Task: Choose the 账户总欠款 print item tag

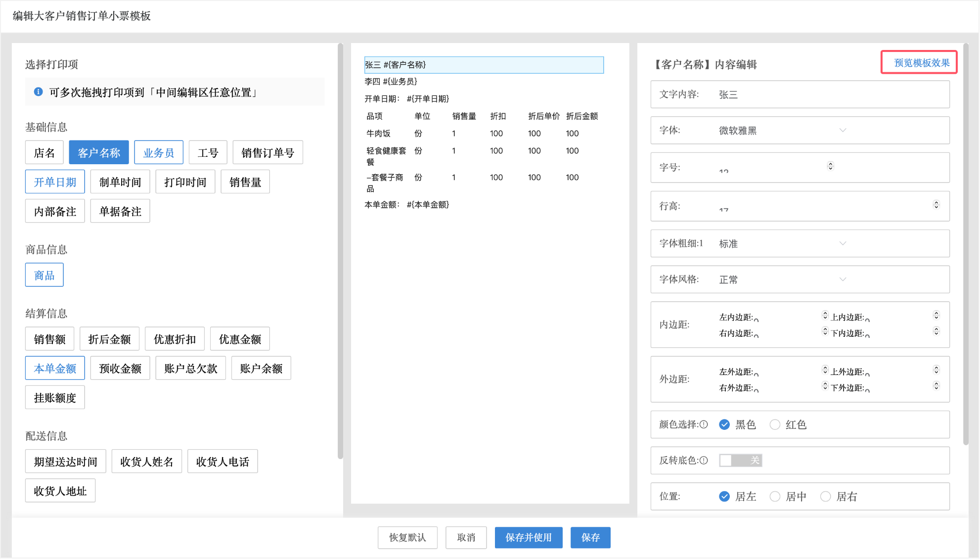Action: click(190, 369)
